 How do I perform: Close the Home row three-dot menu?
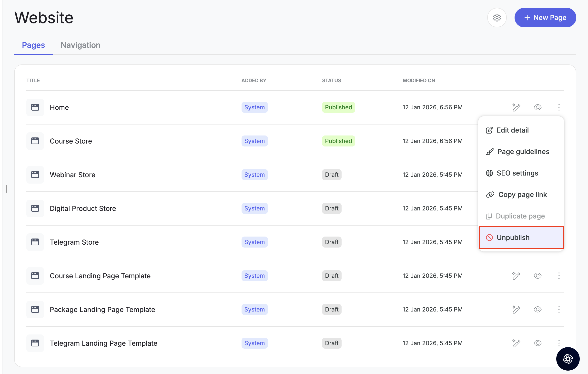[559, 107]
